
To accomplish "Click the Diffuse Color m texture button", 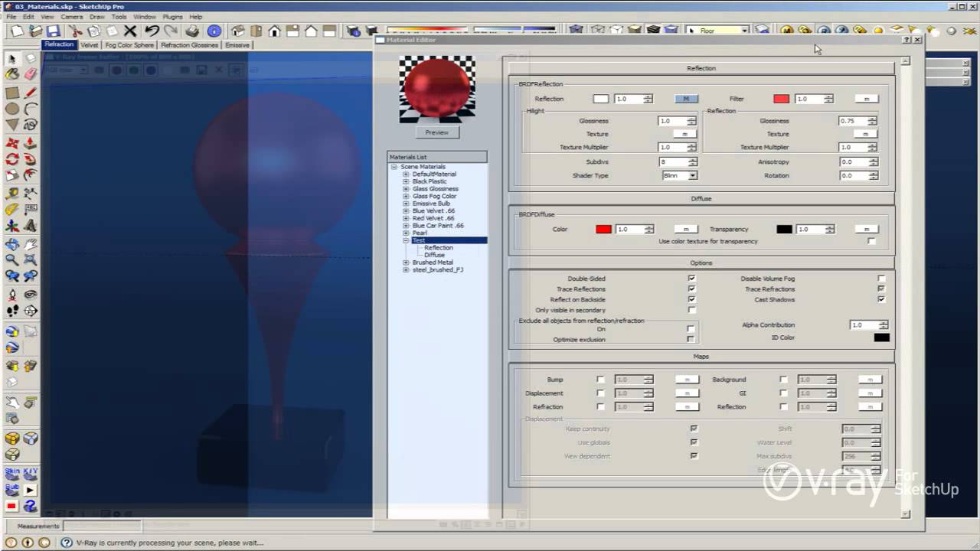I will (x=686, y=229).
